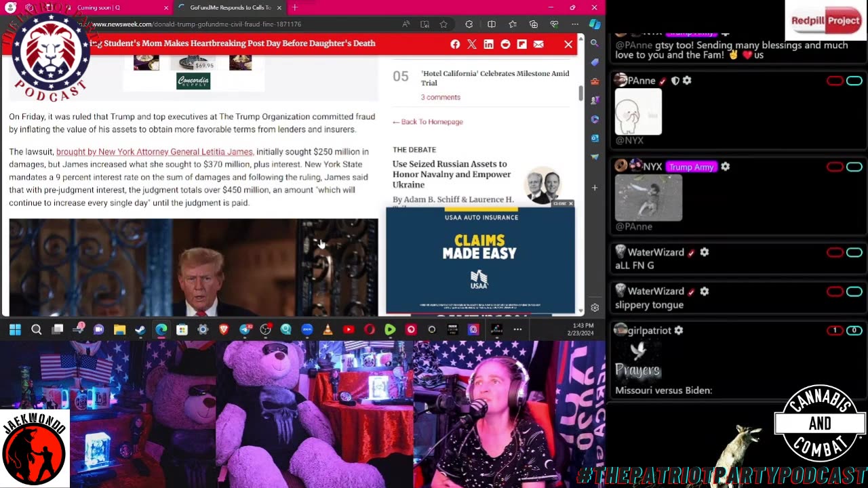This screenshot has height=488, width=868.
Task: Open Edge sidebar settings gear
Action: pyautogui.click(x=595, y=308)
